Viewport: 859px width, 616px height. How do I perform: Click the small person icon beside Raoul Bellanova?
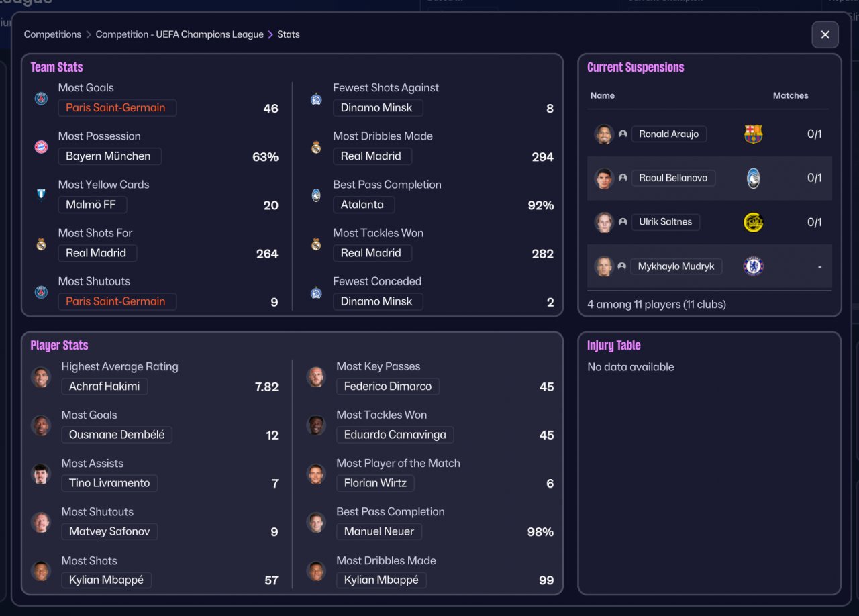click(623, 178)
